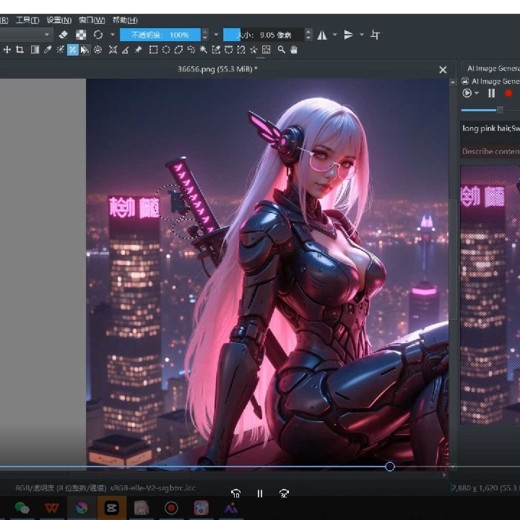Select the grid-like tool before Zoom

point(266,50)
